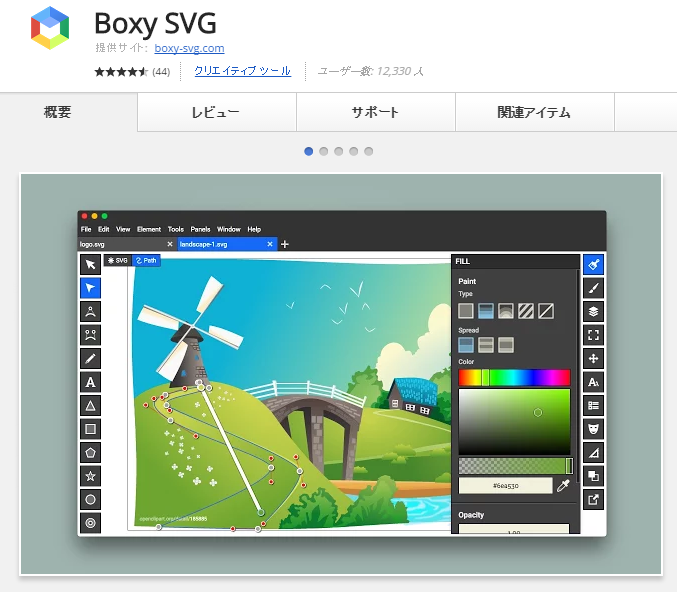
Task: Select the edit path arrow tool
Action: pyautogui.click(x=90, y=288)
